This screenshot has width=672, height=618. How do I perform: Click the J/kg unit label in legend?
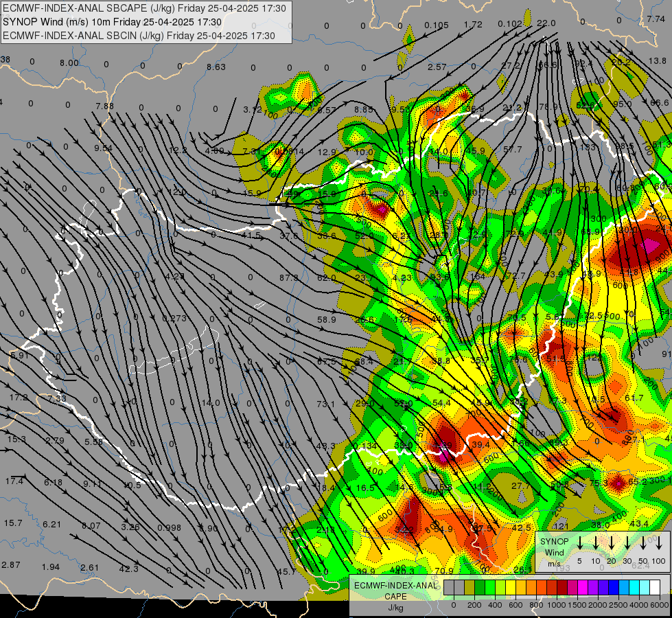395,608
